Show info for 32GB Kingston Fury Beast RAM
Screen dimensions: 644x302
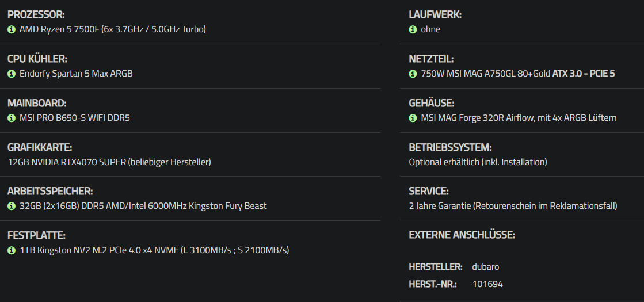point(12,206)
